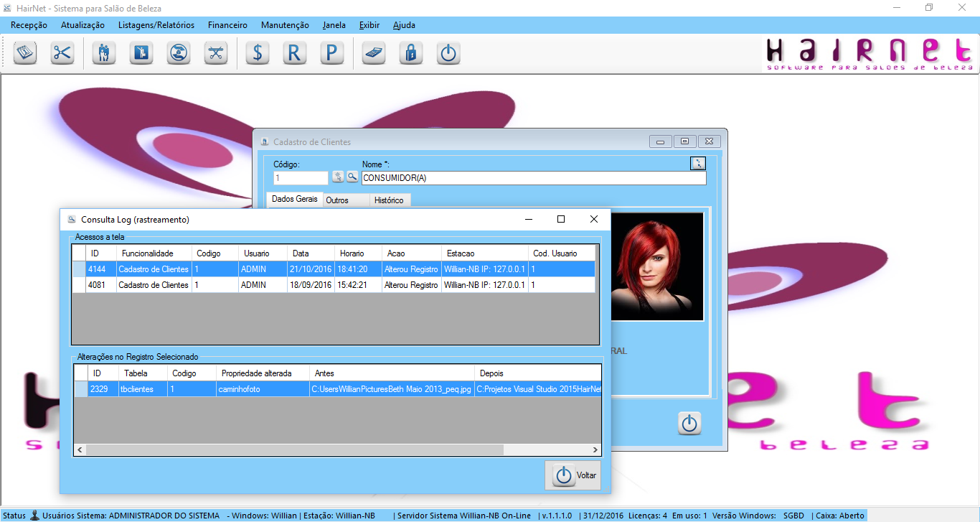Click the date cell 18/09/2016
The height and width of the screenshot is (522, 980).
311,285
